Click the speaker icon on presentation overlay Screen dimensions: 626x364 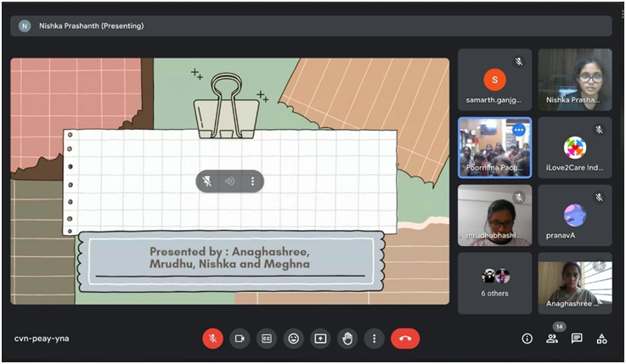tap(229, 182)
